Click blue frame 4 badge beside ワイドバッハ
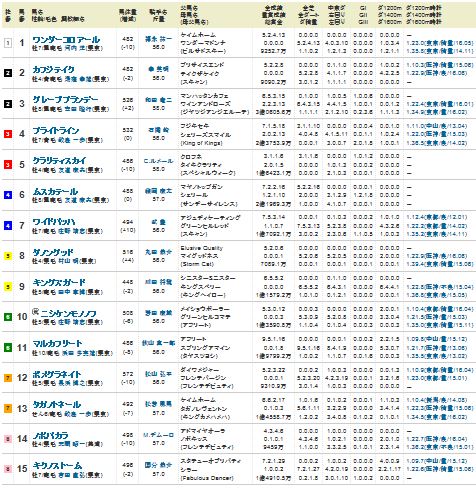 [x=8, y=225]
